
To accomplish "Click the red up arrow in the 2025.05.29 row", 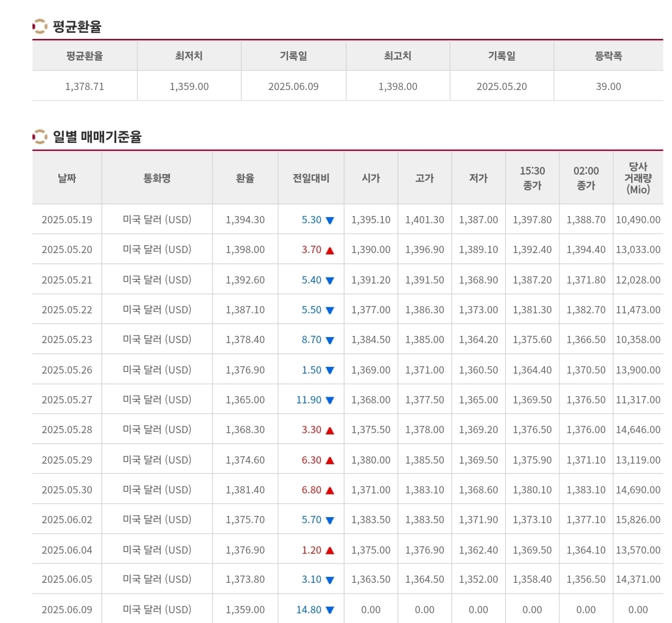I will tap(329, 461).
